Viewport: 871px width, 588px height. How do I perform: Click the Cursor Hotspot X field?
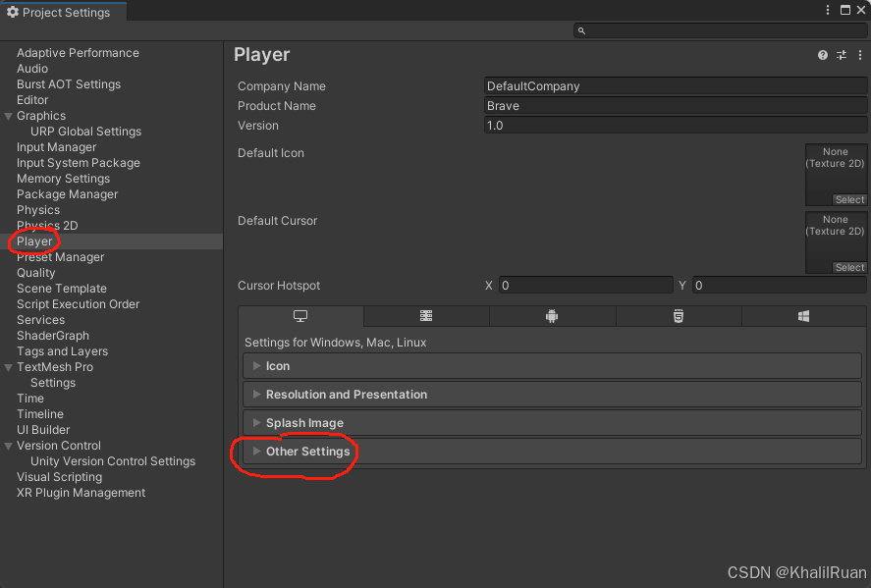click(x=586, y=286)
